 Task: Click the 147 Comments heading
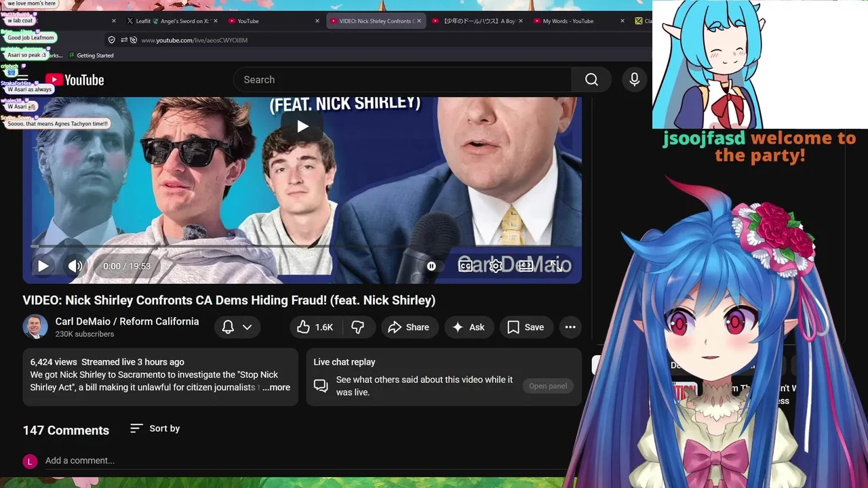(66, 430)
